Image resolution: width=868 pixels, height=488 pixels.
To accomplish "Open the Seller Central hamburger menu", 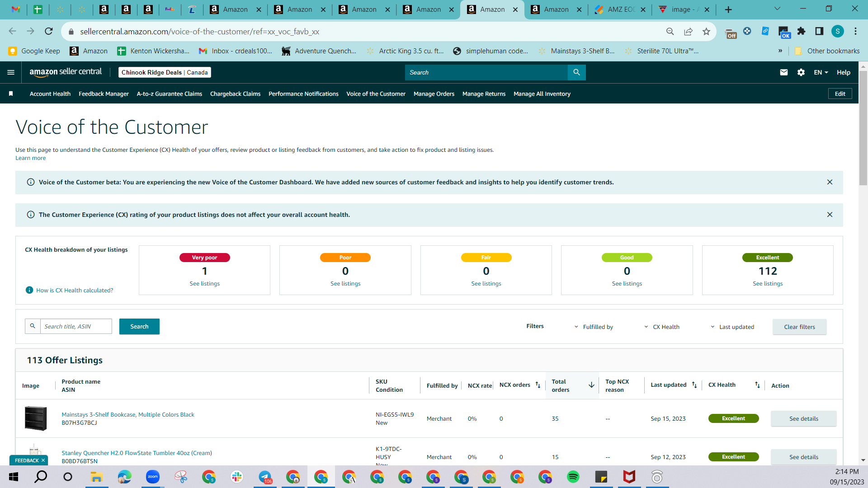I will click(x=11, y=72).
